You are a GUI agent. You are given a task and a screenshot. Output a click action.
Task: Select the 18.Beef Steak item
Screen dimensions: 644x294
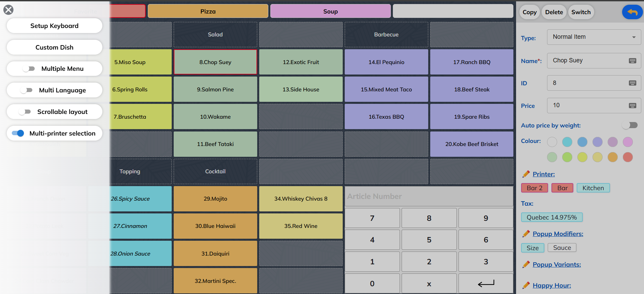[472, 89]
